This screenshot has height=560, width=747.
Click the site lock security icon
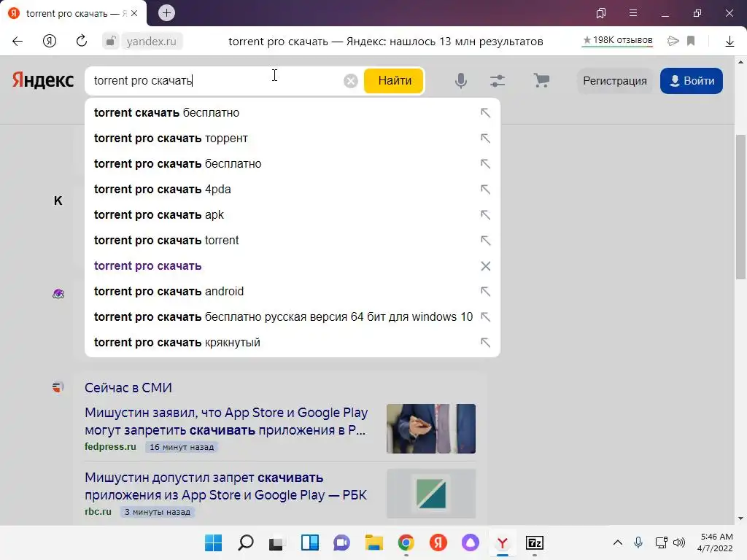tap(110, 41)
